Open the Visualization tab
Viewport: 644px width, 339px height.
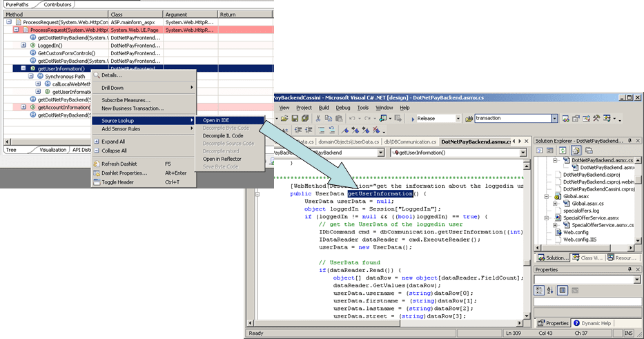(52, 150)
